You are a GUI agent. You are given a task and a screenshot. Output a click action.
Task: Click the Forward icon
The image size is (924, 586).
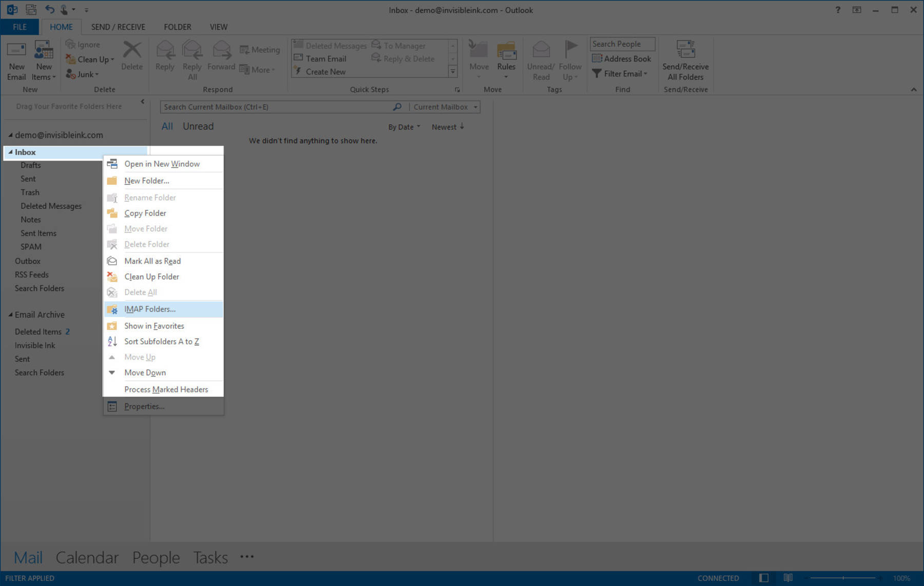pyautogui.click(x=221, y=50)
